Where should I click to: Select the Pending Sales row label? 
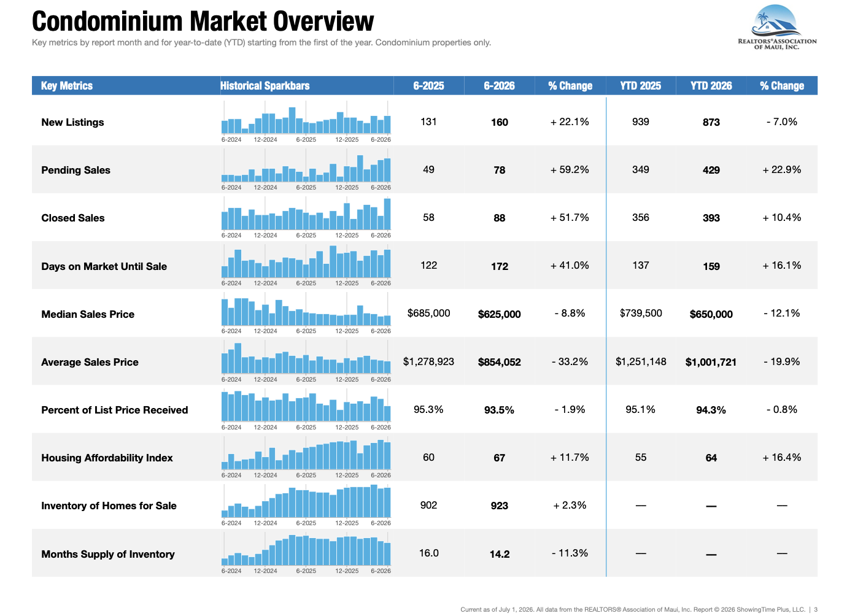(75, 170)
